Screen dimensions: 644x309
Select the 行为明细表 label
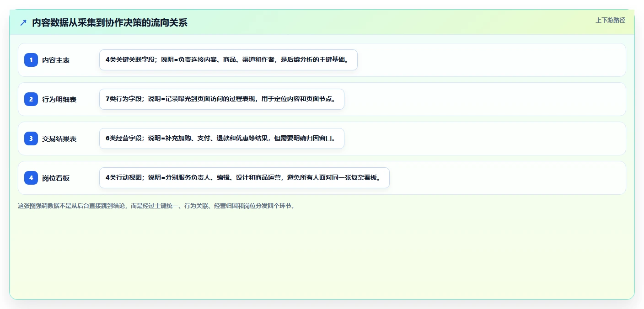[x=59, y=99]
